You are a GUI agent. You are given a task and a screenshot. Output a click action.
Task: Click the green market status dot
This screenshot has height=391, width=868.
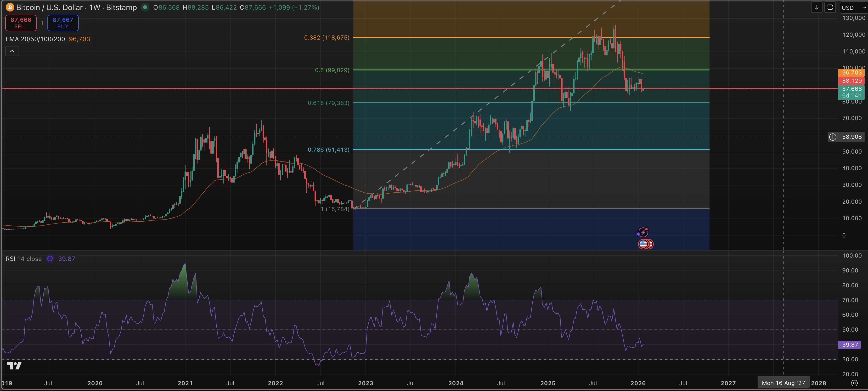(145, 7)
